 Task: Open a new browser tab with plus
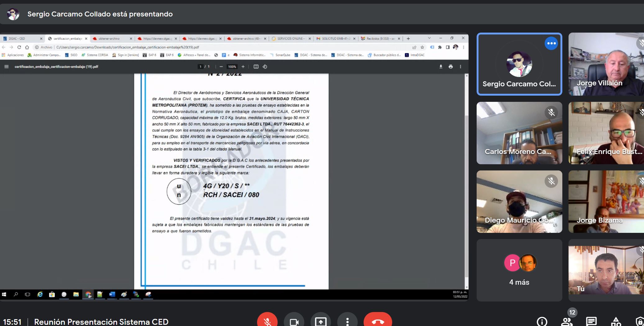408,38
